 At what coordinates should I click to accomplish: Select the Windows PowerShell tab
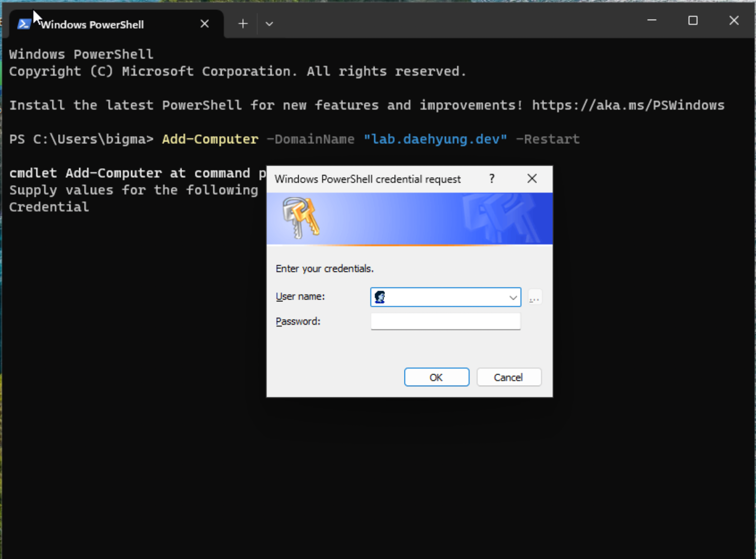[116, 24]
